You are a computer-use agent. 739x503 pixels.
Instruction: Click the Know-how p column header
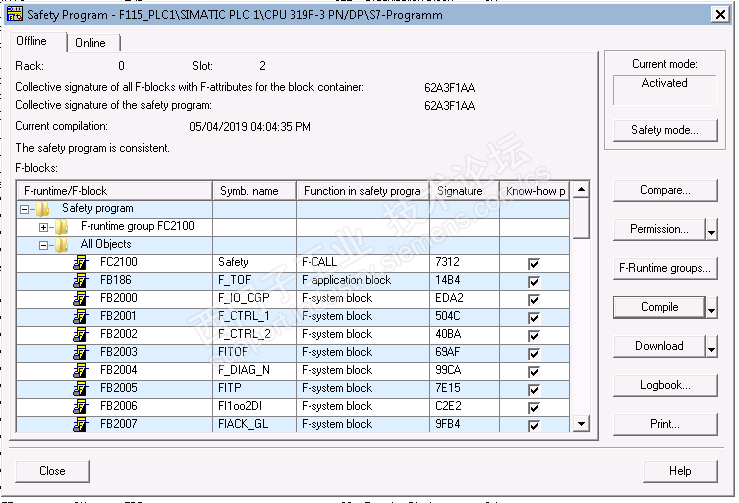coord(534,191)
